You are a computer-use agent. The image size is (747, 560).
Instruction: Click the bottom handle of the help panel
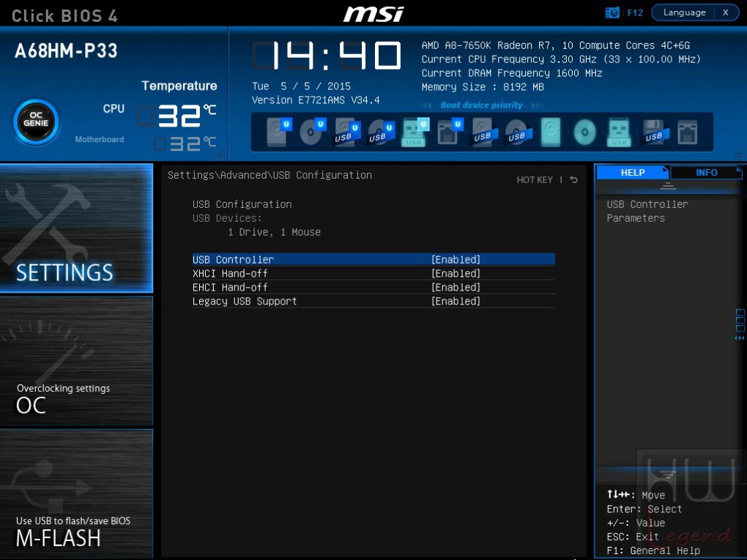[668, 474]
